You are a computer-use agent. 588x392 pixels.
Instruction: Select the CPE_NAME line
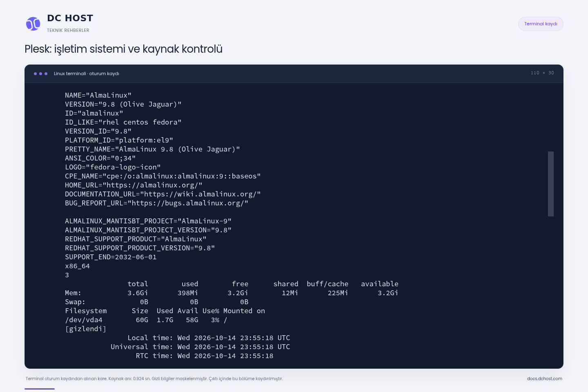(163, 176)
